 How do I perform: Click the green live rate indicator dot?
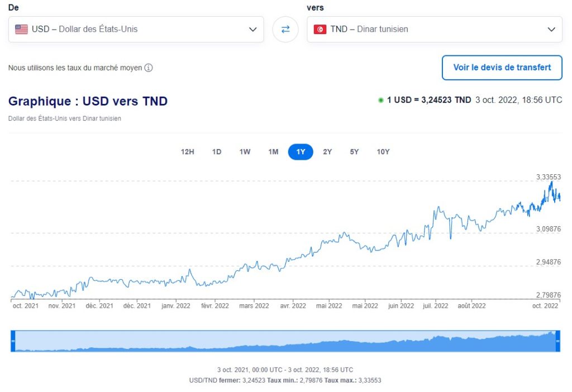[381, 101]
